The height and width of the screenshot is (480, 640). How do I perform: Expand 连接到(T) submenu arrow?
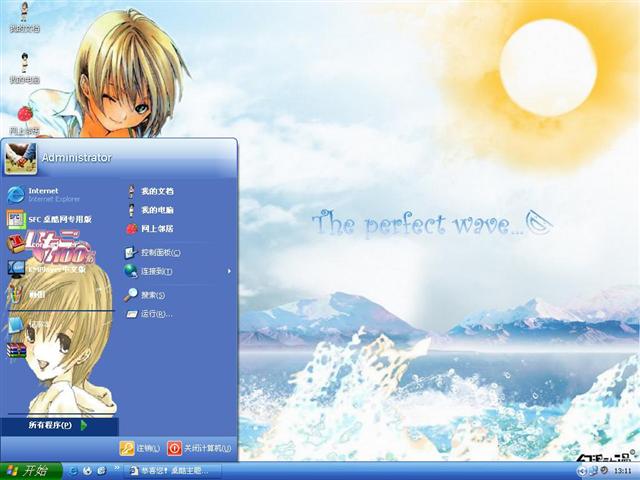click(x=229, y=271)
